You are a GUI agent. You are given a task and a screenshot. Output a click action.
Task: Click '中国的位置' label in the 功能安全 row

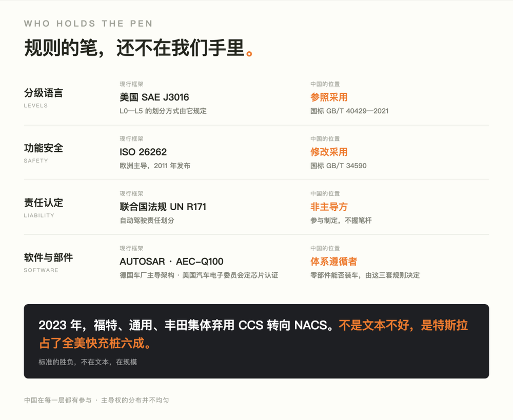pos(325,138)
